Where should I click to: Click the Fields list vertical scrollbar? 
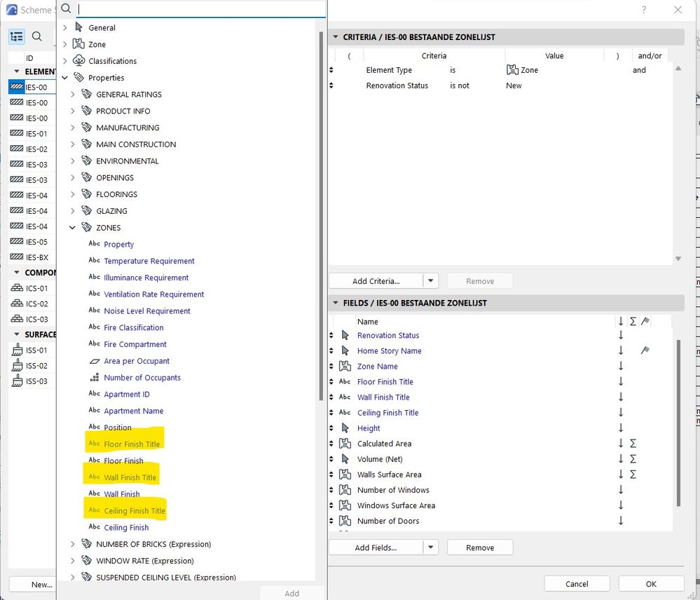point(678,423)
